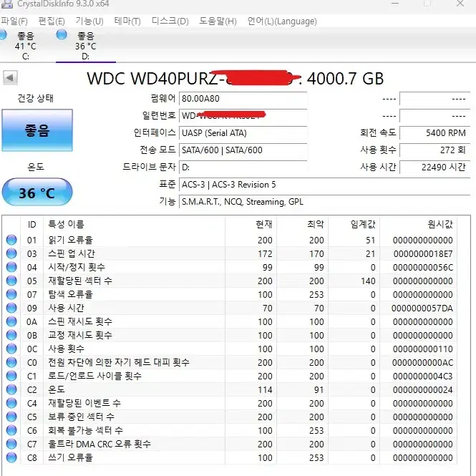Screen dimensions: 476x476
Task: Click the status icon for 03 스핀 업 시간
Action: pyautogui.click(x=11, y=253)
